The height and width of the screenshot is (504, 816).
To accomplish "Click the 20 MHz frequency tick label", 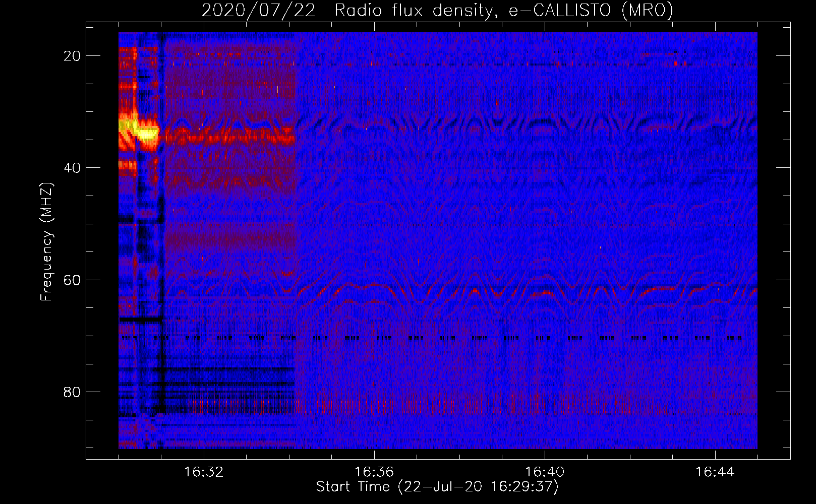I will coord(72,56).
